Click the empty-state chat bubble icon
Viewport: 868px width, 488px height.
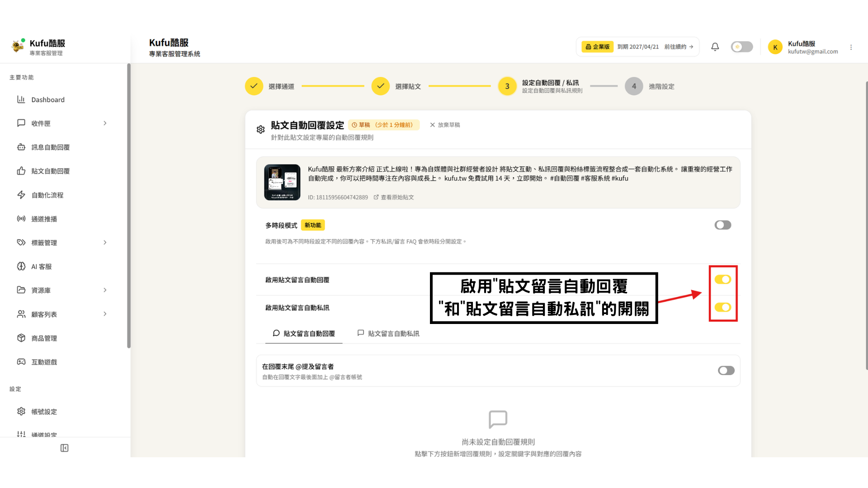pyautogui.click(x=498, y=420)
